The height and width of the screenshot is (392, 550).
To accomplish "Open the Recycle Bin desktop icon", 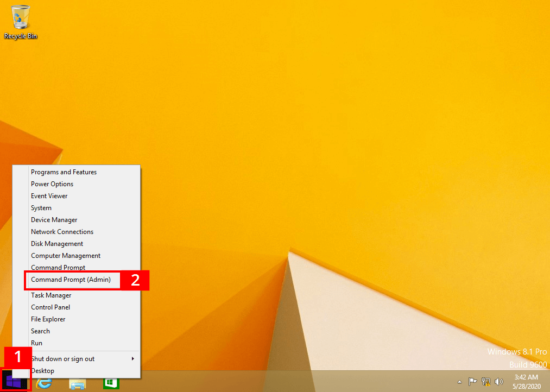I will pos(21,22).
